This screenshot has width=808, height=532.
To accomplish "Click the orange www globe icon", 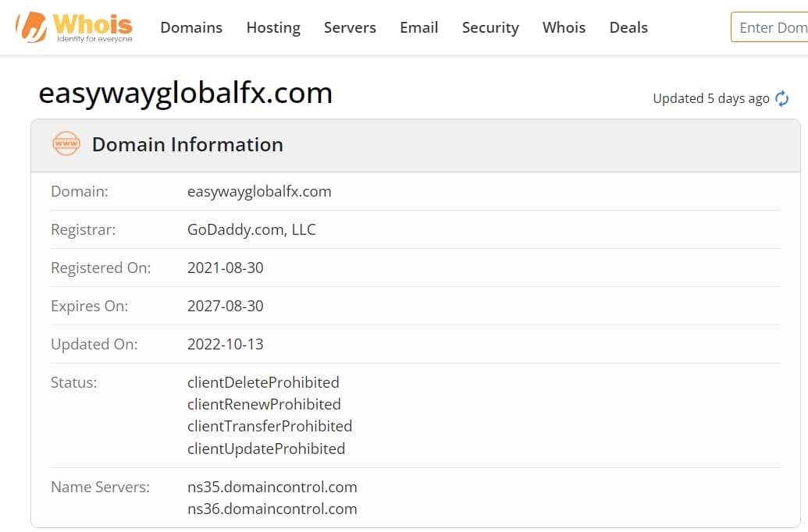I will (x=66, y=144).
